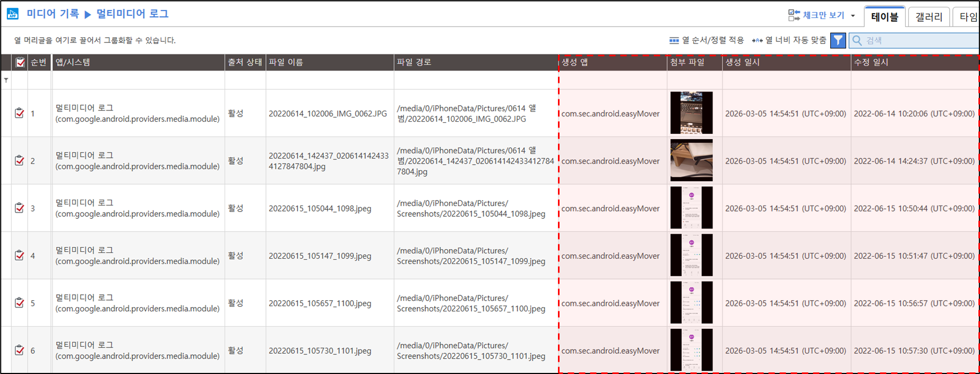The image size is (980, 374).
Task: Click the 수정 일시 column header
Action: pyautogui.click(x=915, y=62)
